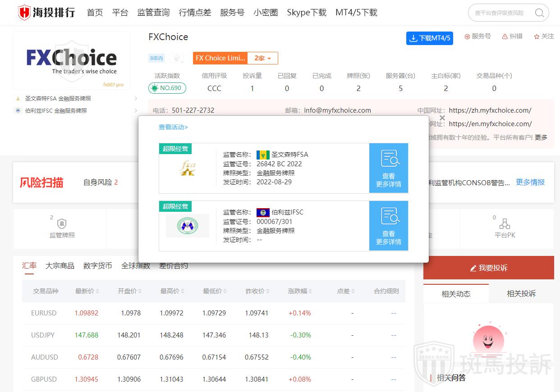Click the 海投排行 site logo
The image size is (560, 392).
point(46,12)
